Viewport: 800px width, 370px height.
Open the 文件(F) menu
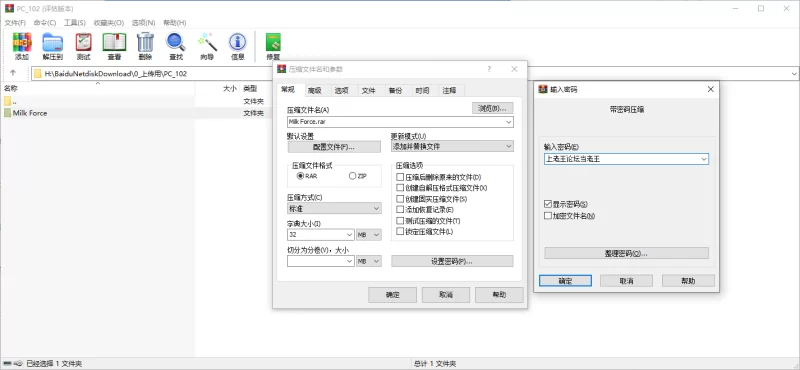tap(15, 23)
